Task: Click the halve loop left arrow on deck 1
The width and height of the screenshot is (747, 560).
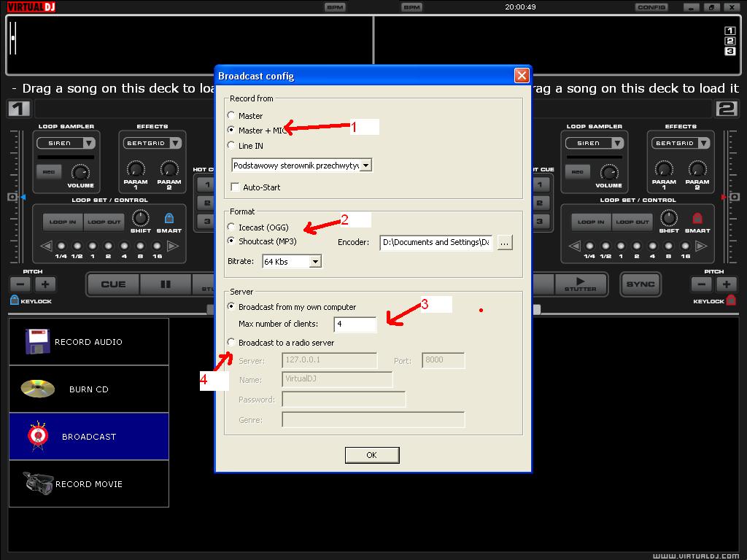Action: click(x=46, y=246)
